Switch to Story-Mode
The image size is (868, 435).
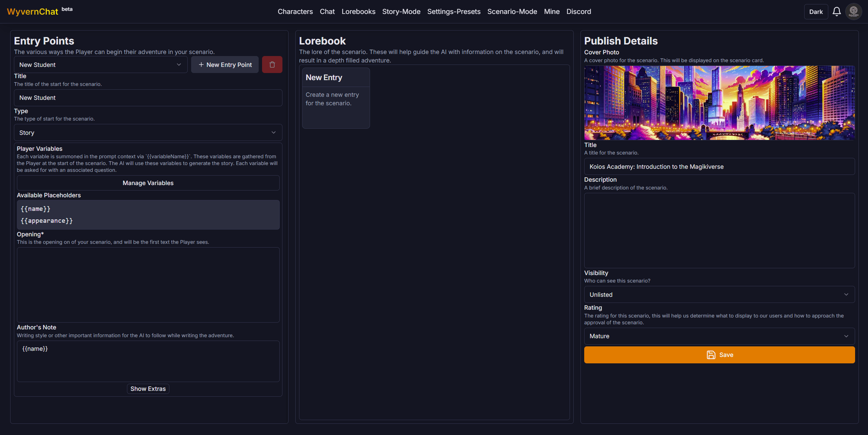coord(401,12)
